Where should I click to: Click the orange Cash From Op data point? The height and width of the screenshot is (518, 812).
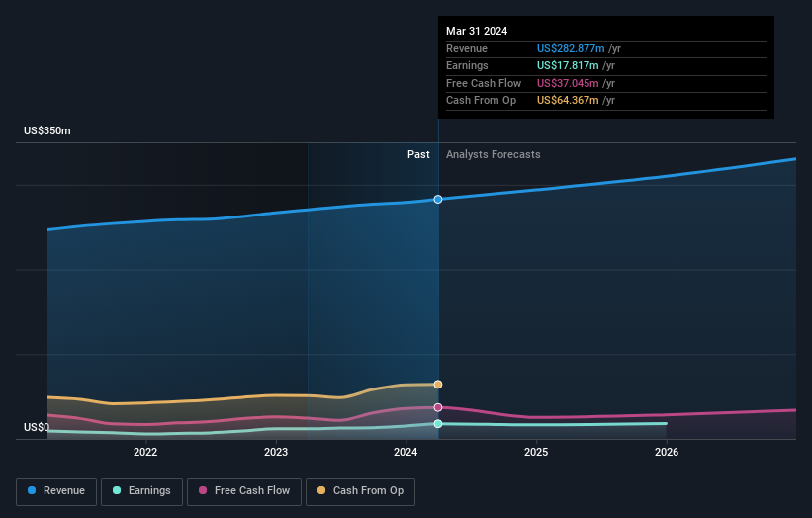click(438, 385)
